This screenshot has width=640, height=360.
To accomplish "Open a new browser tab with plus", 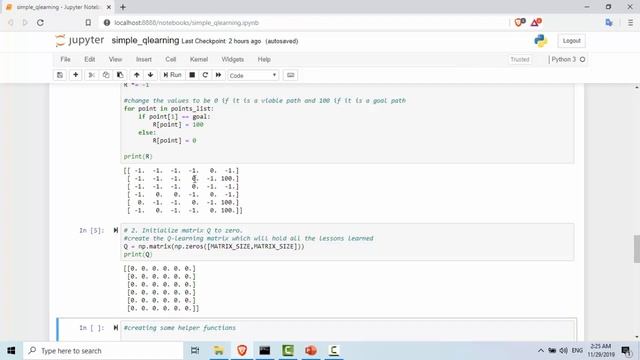I will [123, 7].
